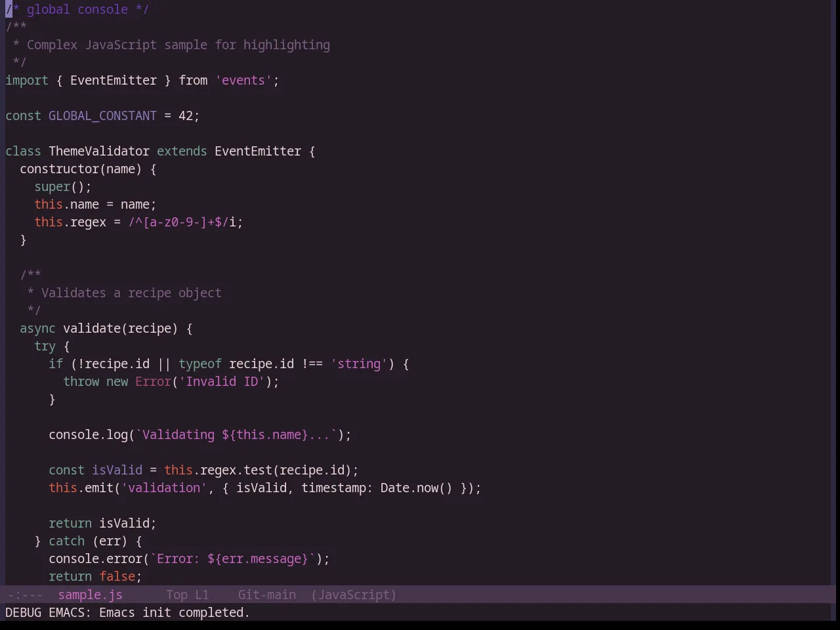Click the regex literal /^[a-z0-9-]+$/i

tap(182, 222)
